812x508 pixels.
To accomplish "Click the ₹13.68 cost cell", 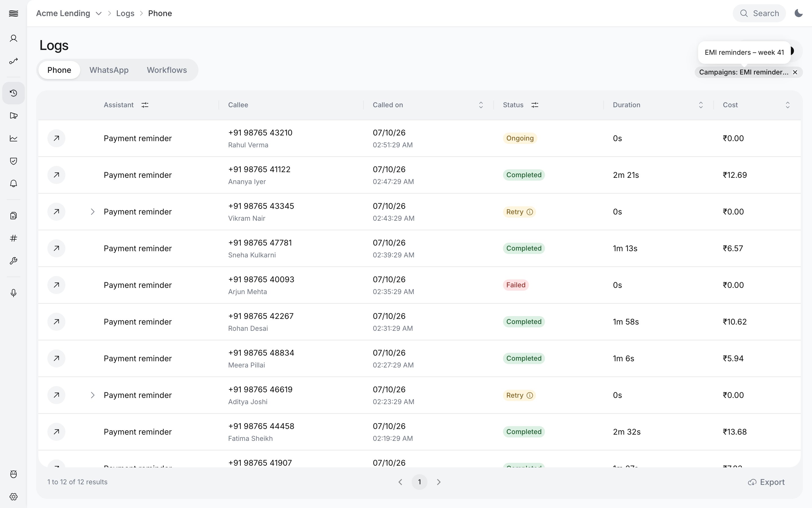I will click(x=734, y=432).
